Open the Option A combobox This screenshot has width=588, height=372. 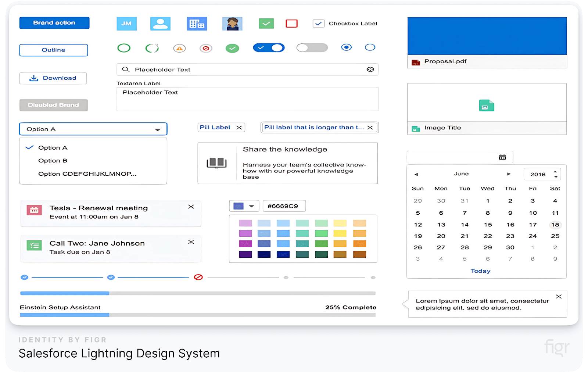pos(93,129)
